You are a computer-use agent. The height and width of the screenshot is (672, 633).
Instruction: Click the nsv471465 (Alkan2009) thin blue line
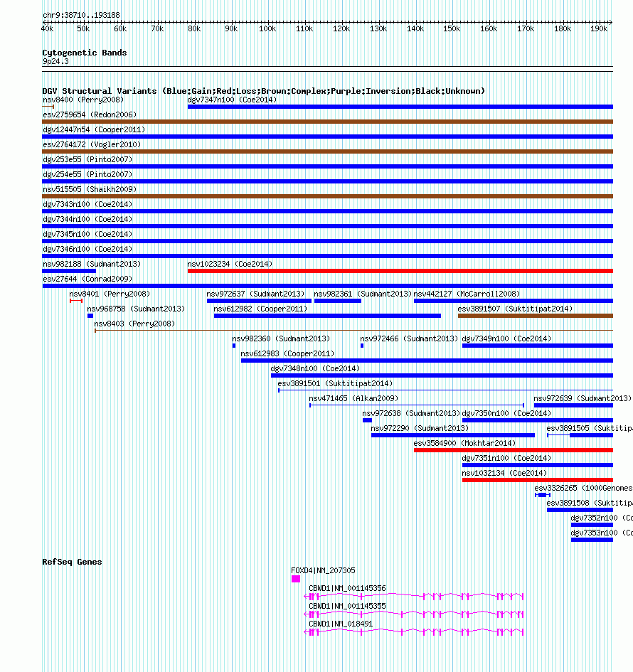coord(417,405)
